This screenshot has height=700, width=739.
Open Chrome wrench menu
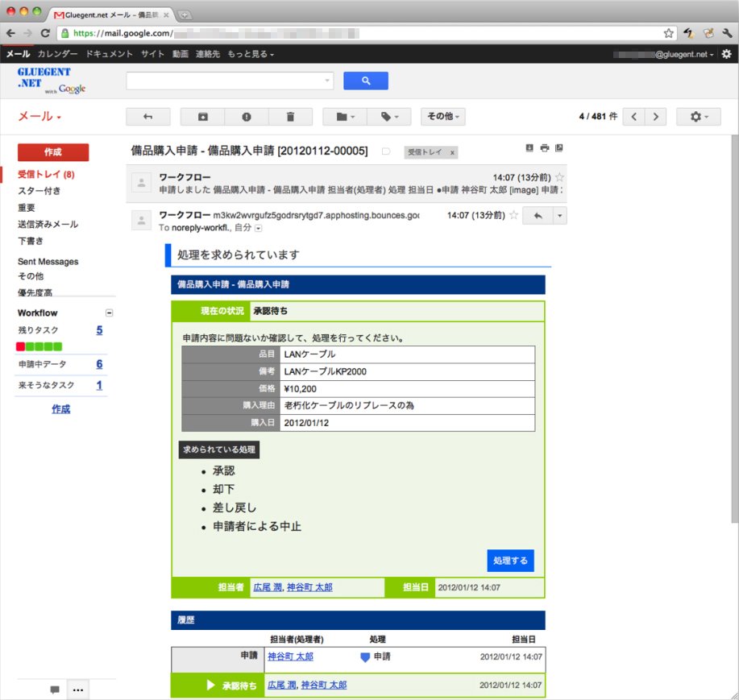(x=727, y=33)
